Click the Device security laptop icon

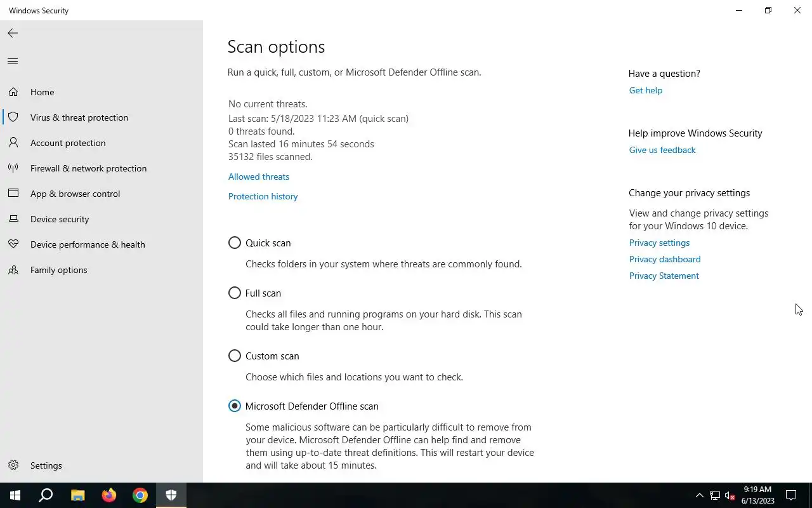(x=13, y=219)
